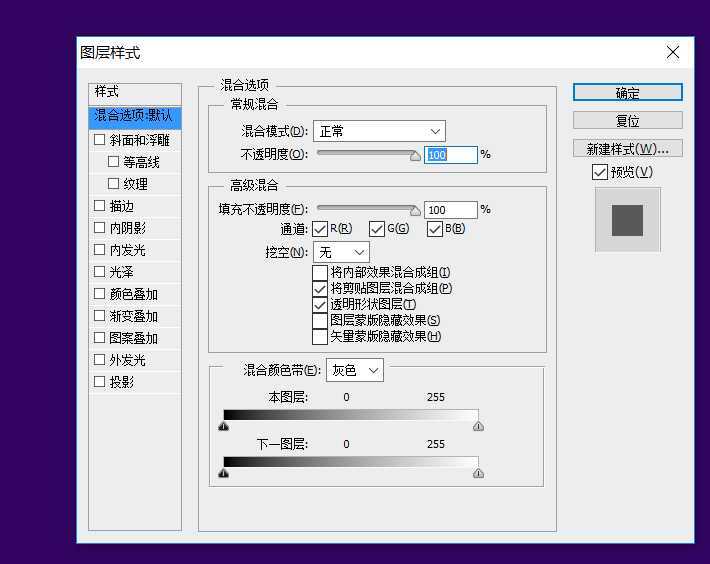Click 确定 button to confirm

(x=627, y=92)
